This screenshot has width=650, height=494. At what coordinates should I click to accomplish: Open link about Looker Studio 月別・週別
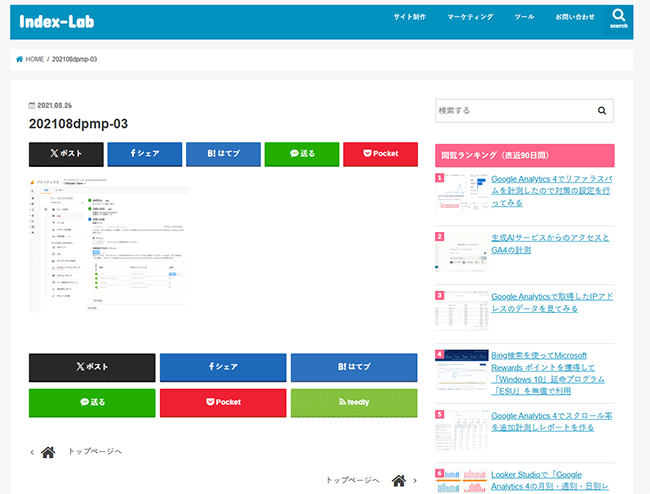(550, 481)
